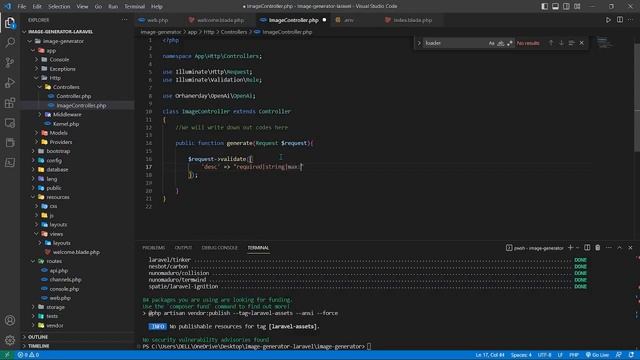Collapse the image-generator folder

pyautogui.click(x=29, y=41)
